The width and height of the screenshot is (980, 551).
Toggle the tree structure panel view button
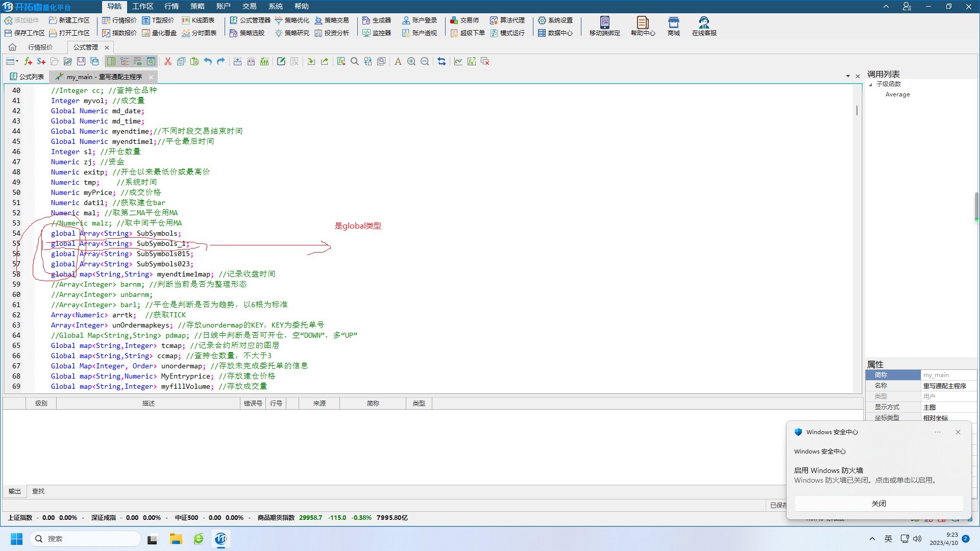(x=125, y=61)
